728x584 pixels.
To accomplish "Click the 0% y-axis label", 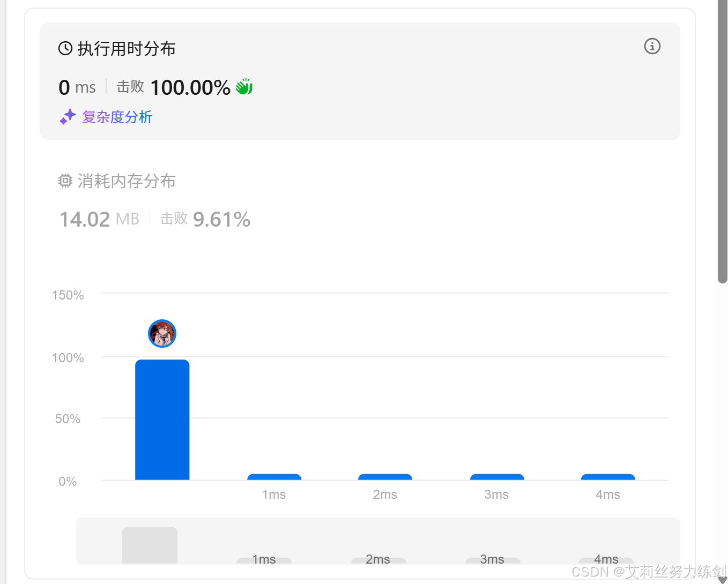I will [x=68, y=482].
